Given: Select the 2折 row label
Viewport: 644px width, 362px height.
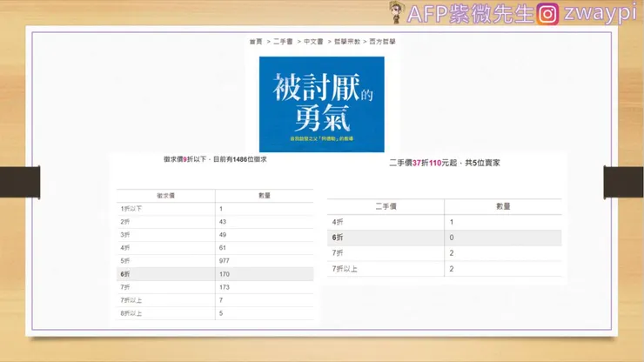Looking at the screenshot, I should point(125,222).
